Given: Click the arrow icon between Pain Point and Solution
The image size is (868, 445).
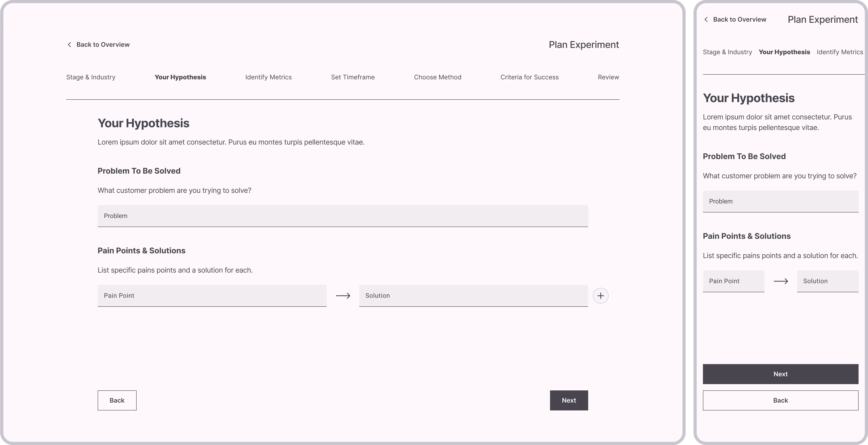Looking at the screenshot, I should [x=342, y=296].
